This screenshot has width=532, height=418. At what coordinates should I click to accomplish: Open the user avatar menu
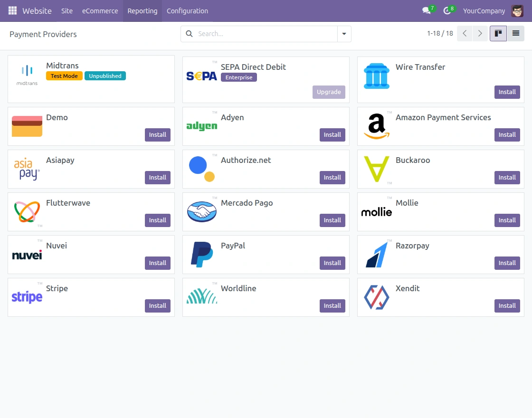coord(517,11)
